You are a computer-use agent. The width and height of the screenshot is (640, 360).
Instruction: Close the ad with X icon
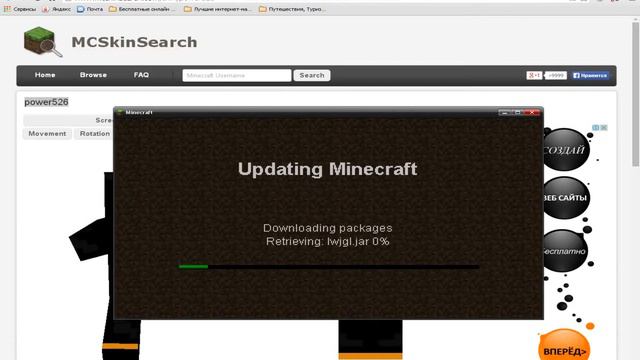(x=604, y=128)
